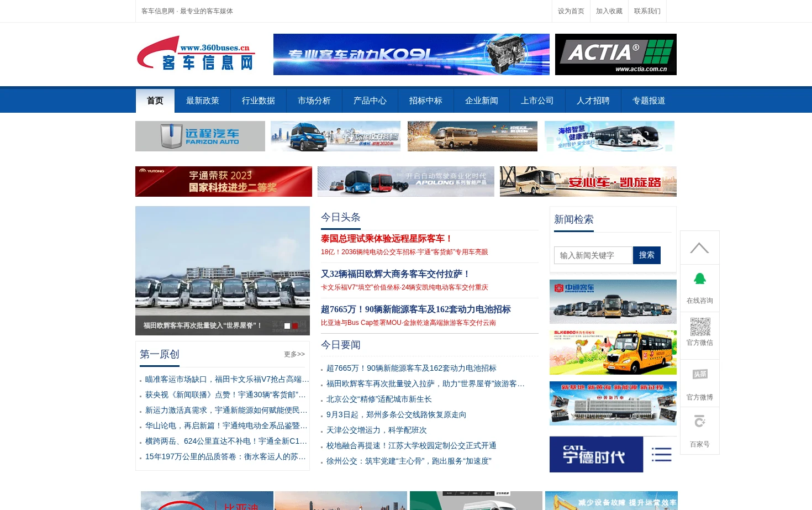812x510 pixels.
Task: Open 企业新闻 menu item
Action: tap(482, 101)
